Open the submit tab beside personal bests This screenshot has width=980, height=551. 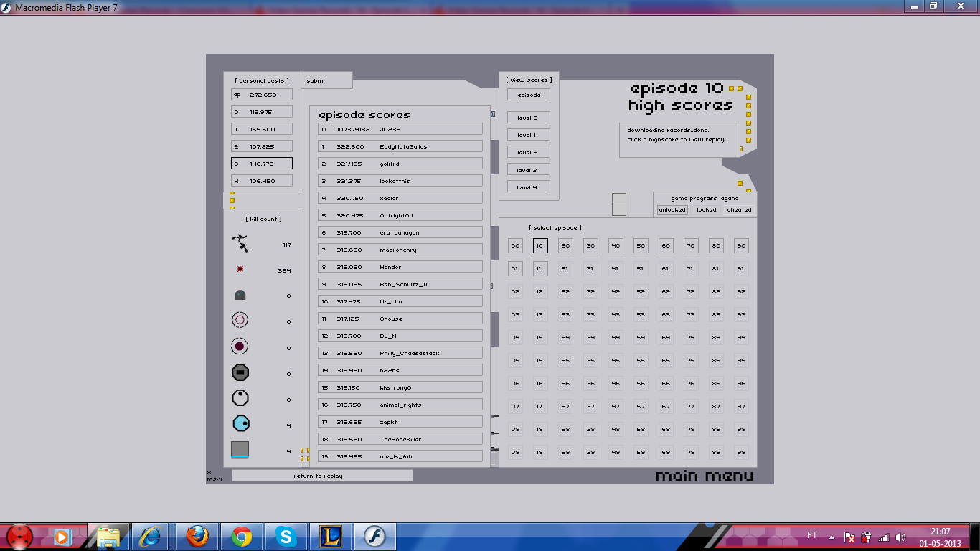click(317, 80)
